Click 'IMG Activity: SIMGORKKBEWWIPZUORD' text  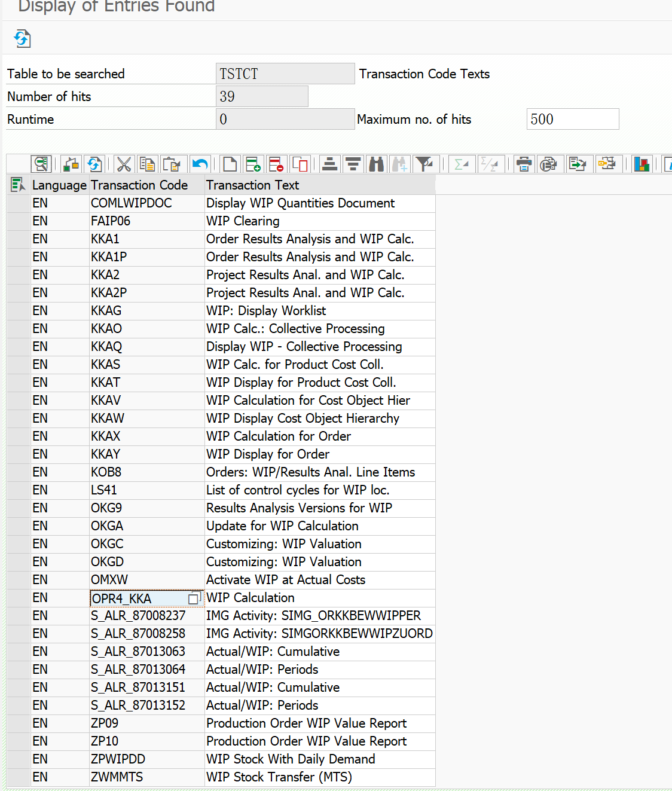click(x=319, y=634)
